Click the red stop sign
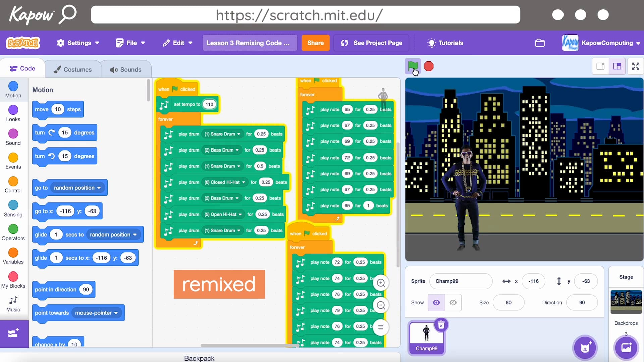 [x=429, y=66]
